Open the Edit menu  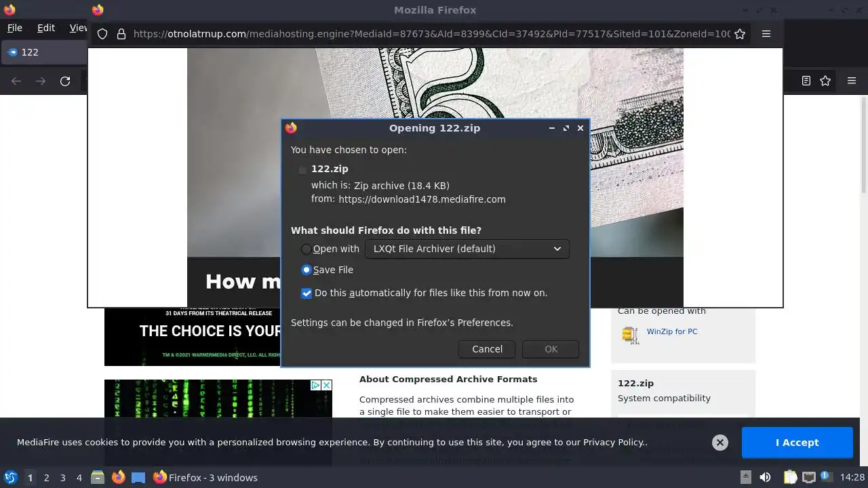(x=46, y=28)
